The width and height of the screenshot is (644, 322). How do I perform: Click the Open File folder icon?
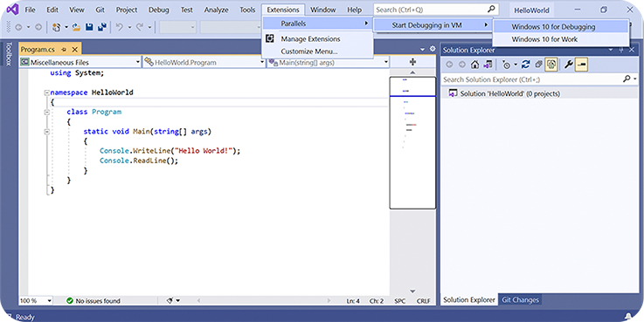(76, 27)
